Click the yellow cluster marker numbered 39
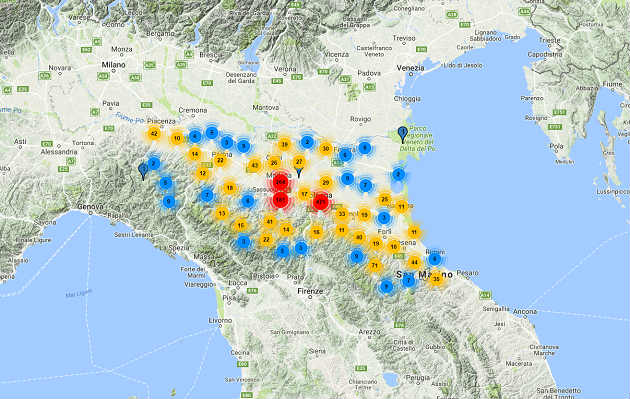 [284, 145]
